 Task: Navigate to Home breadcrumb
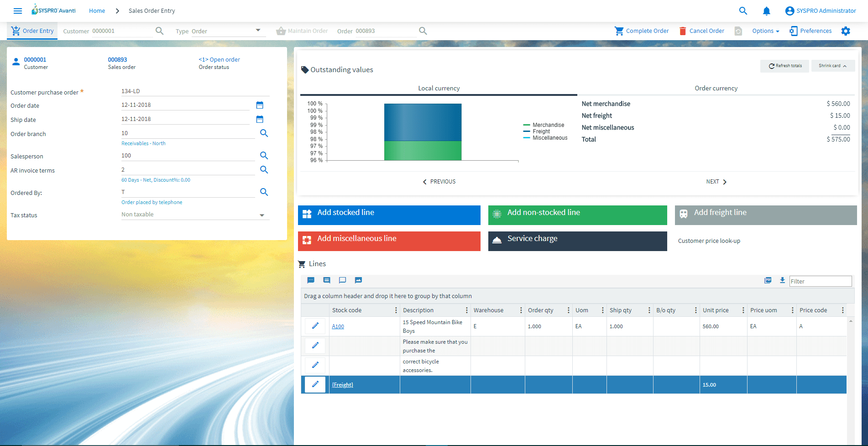pos(97,10)
